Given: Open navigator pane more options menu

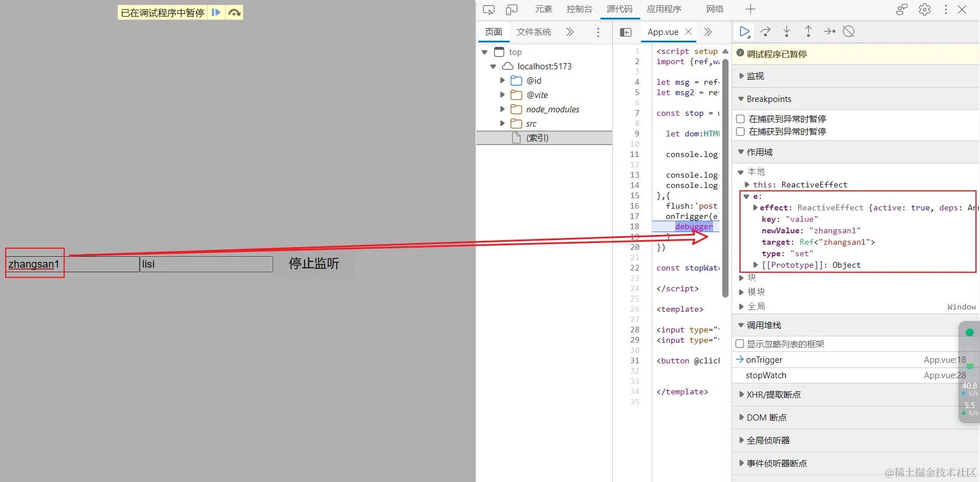Looking at the screenshot, I should click(x=598, y=33).
